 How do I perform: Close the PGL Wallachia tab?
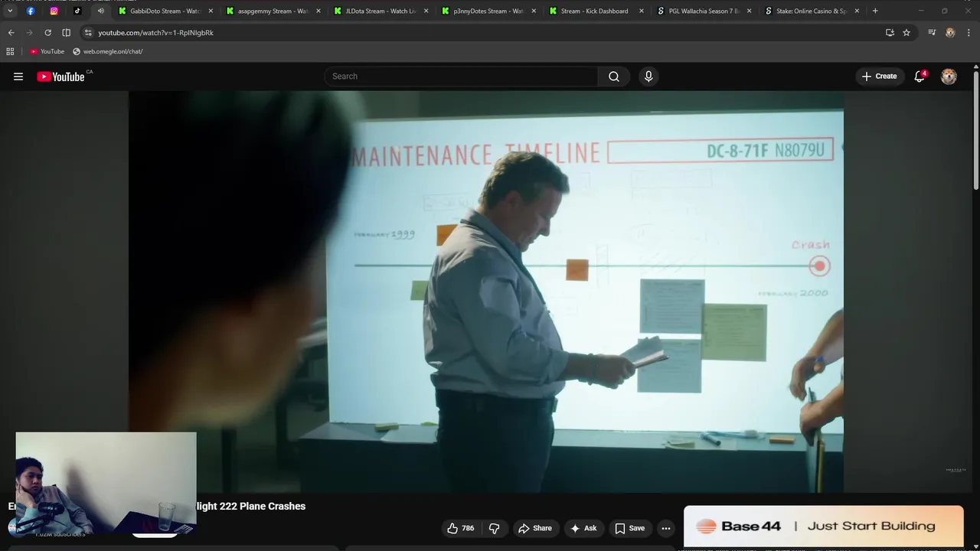tap(750, 11)
